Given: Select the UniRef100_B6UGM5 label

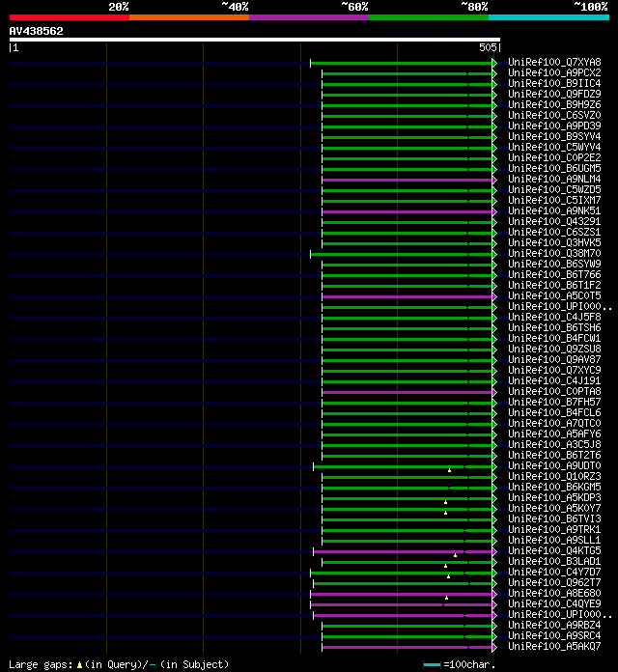Looking at the screenshot, I should 554,168.
